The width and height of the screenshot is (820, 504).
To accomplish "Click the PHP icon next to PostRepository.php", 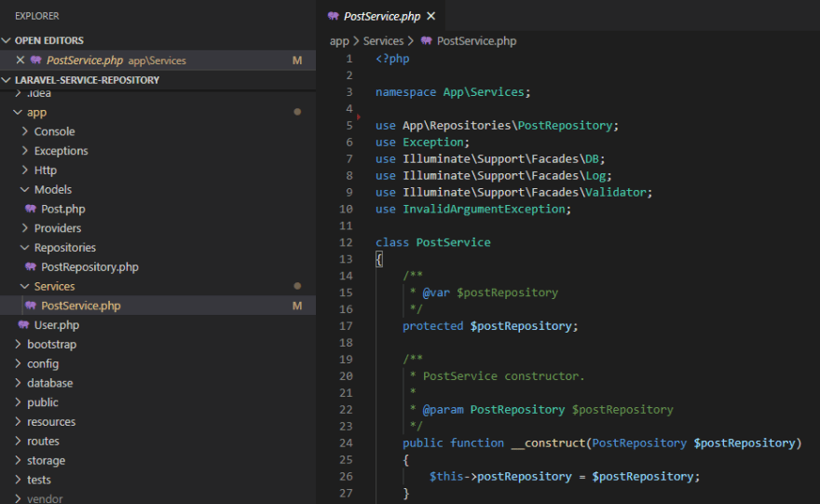I will click(x=31, y=267).
